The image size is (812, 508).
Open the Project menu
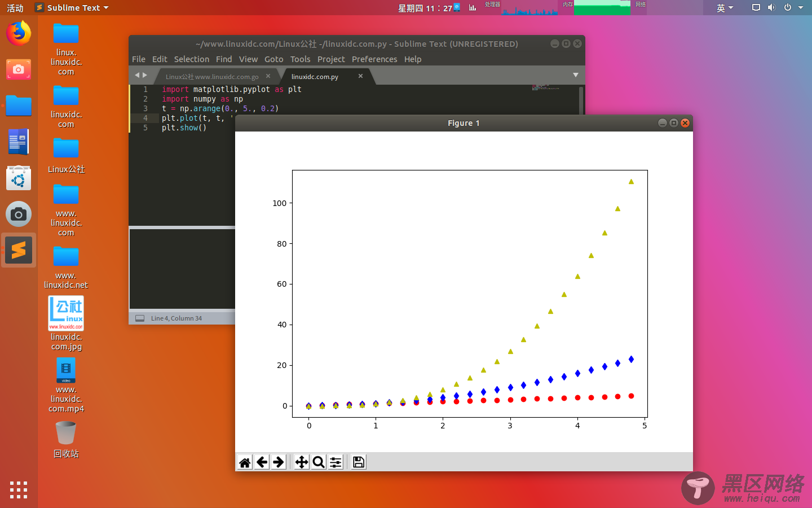click(x=331, y=59)
